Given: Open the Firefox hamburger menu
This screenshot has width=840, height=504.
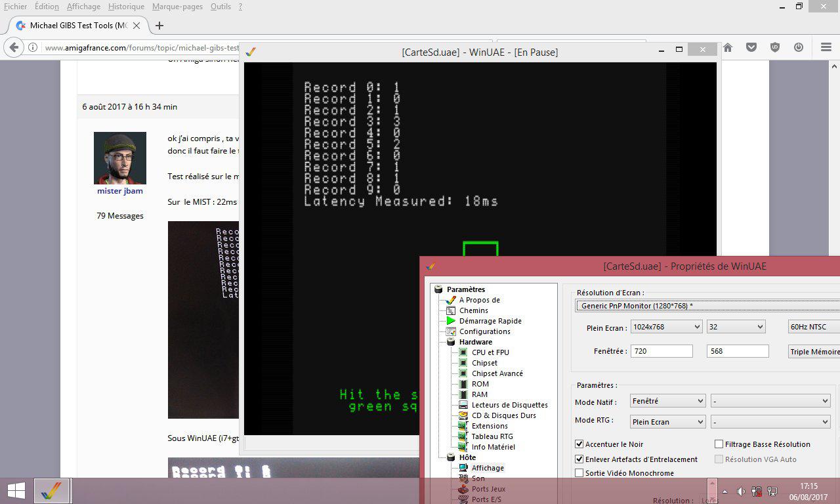Looking at the screenshot, I should [826, 47].
